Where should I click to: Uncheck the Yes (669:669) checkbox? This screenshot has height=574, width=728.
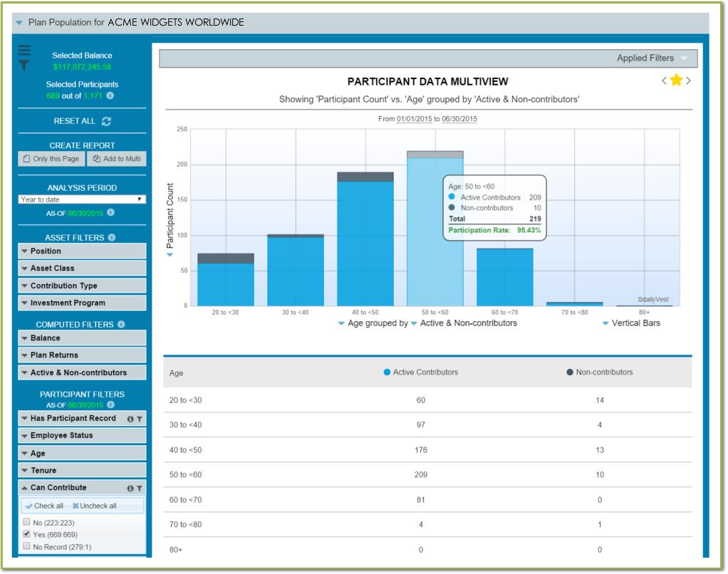click(x=26, y=533)
